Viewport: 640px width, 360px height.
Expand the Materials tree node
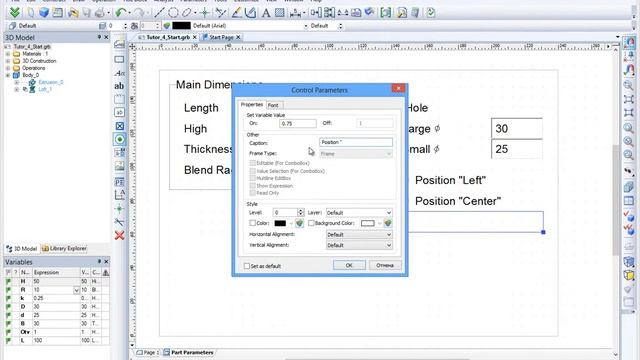7,54
